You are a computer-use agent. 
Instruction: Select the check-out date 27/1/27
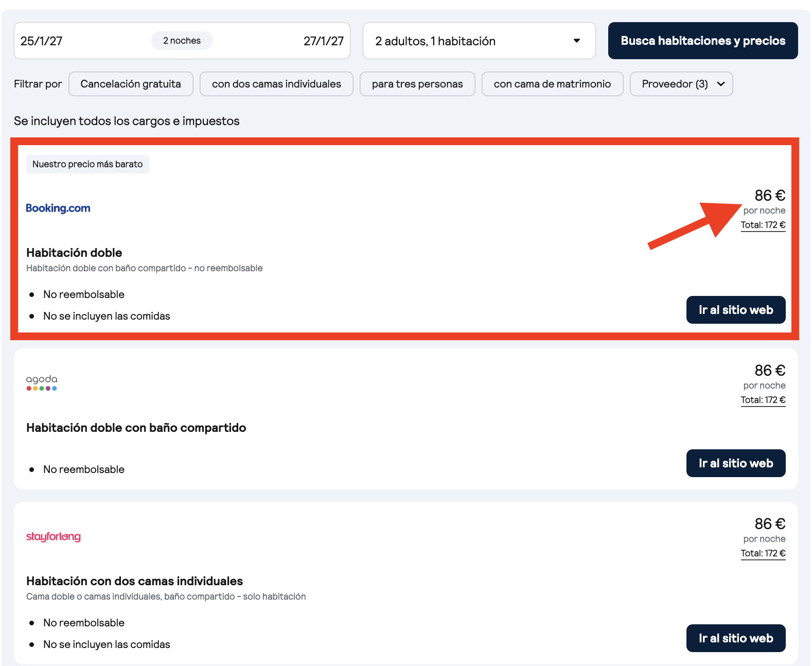click(x=324, y=41)
